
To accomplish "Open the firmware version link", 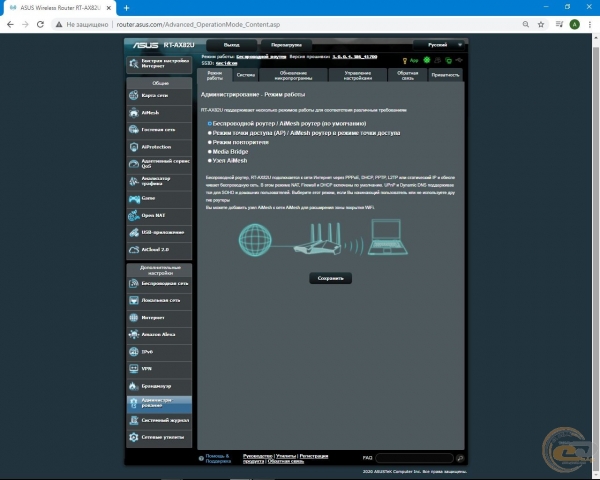I will pyautogui.click(x=355, y=57).
